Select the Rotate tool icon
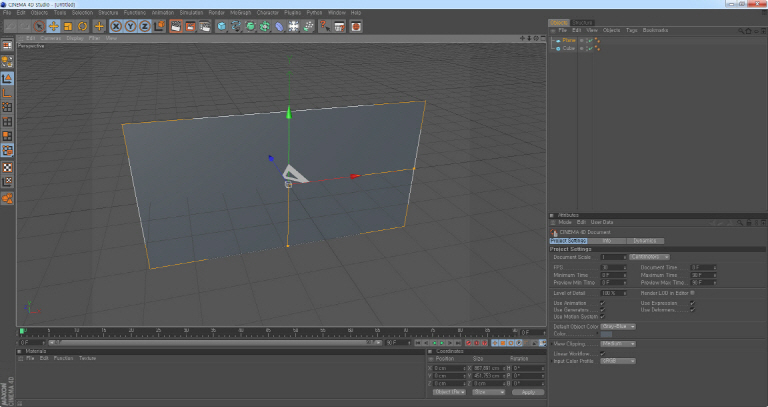The height and width of the screenshot is (407, 768). [x=82, y=26]
